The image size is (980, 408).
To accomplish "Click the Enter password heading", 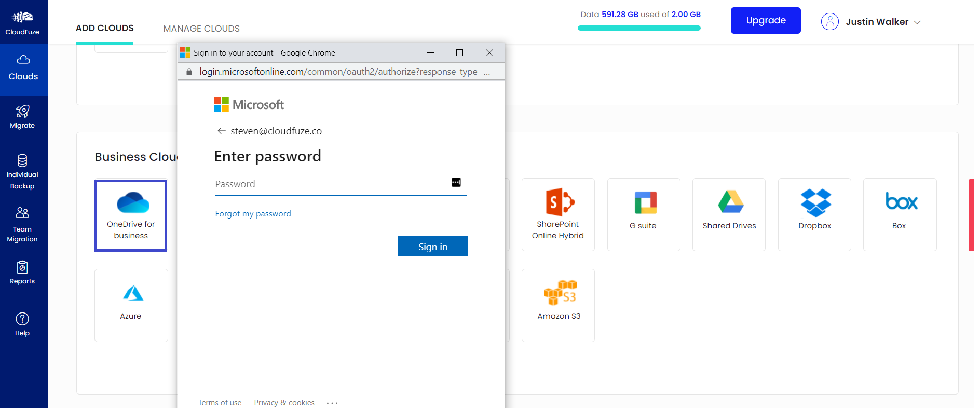I will coord(267,156).
